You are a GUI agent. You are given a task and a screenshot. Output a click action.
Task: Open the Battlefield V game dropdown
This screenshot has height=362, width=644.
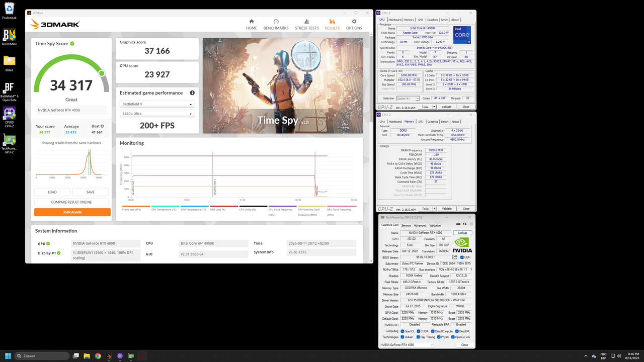point(157,104)
